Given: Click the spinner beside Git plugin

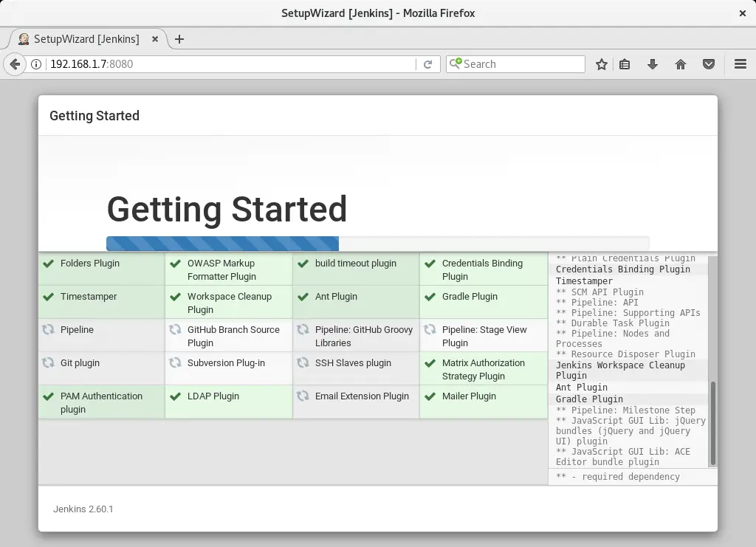Looking at the screenshot, I should pyautogui.click(x=48, y=363).
